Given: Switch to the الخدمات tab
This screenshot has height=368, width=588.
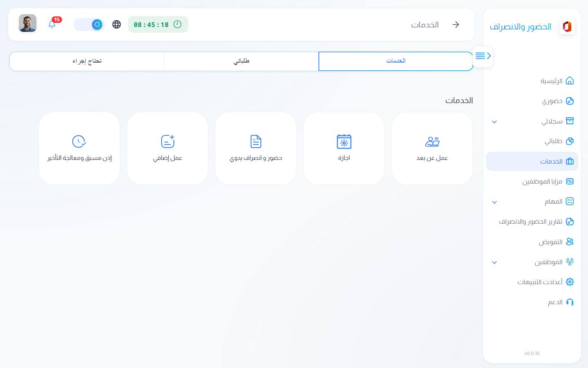Looking at the screenshot, I should tap(396, 61).
